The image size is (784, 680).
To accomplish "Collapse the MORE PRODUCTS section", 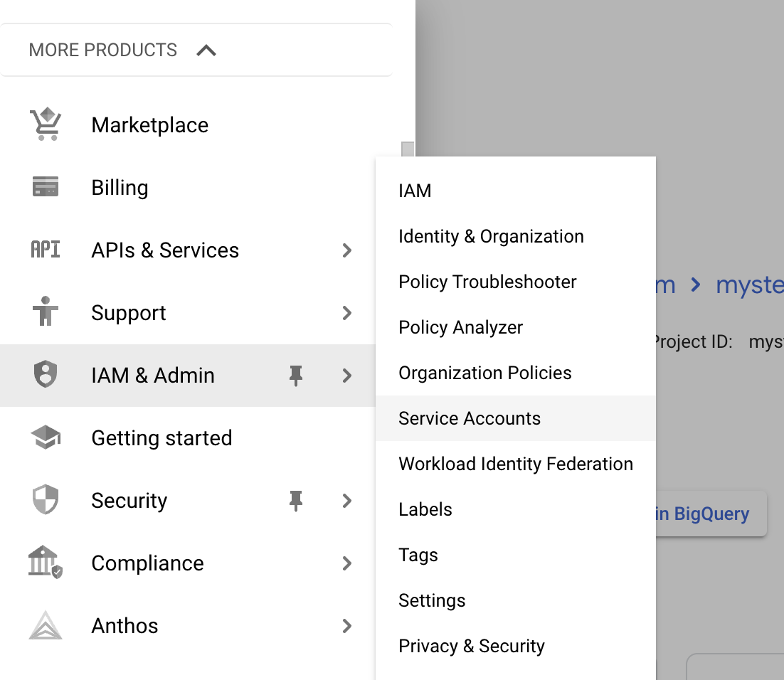I will (206, 50).
